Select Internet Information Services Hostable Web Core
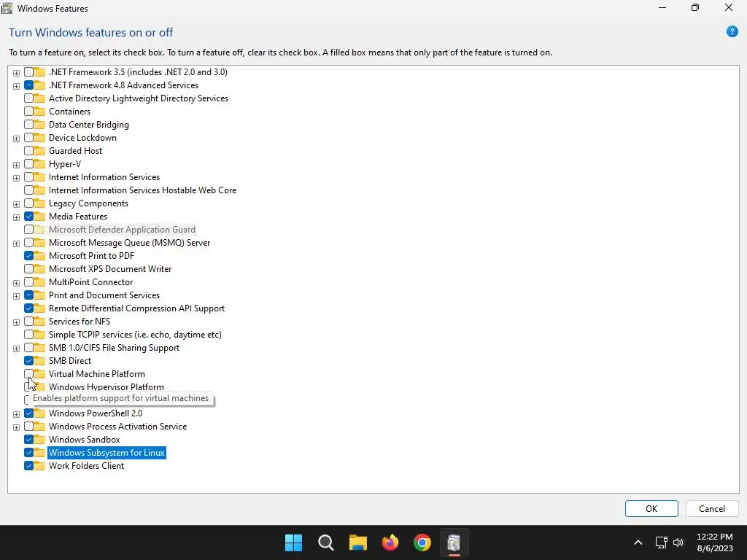Screen dimensions: 747x560 click(x=142, y=190)
